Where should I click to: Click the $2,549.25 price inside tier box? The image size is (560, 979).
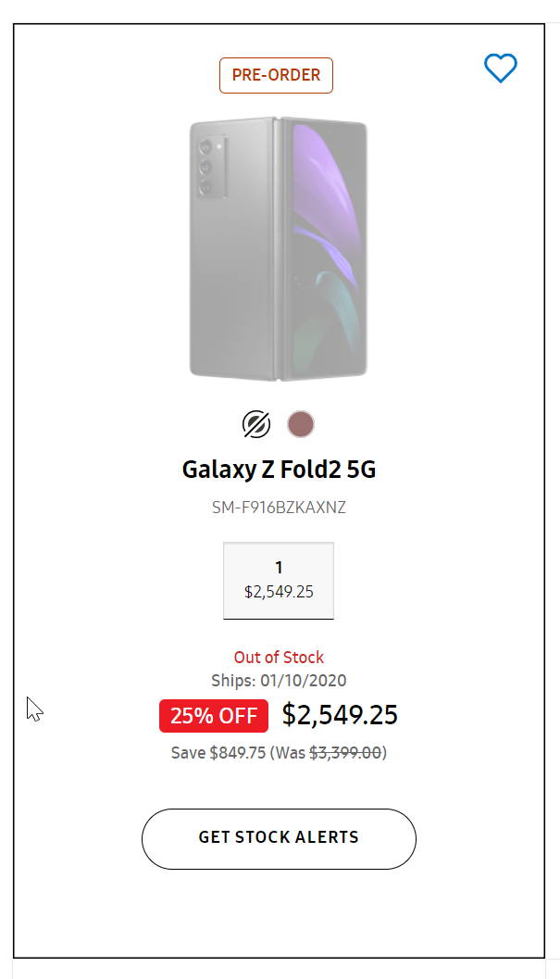[x=279, y=591]
